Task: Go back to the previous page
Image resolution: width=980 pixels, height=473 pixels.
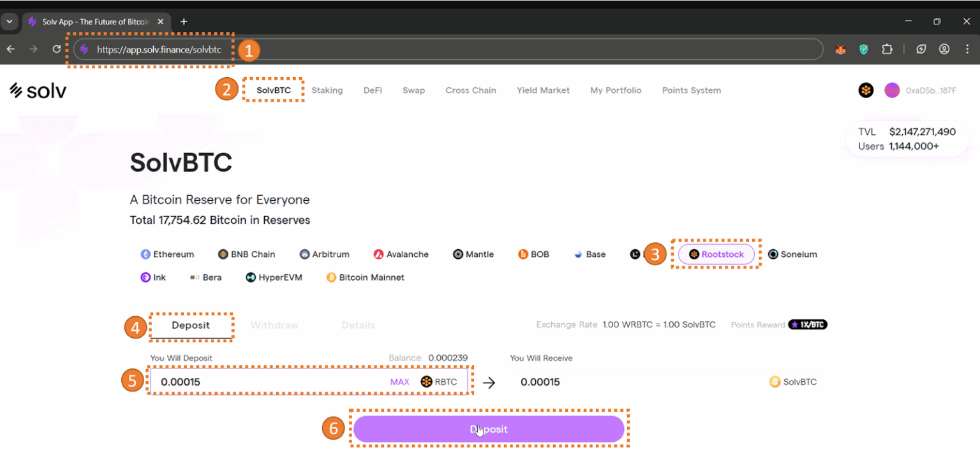Action: [11, 49]
